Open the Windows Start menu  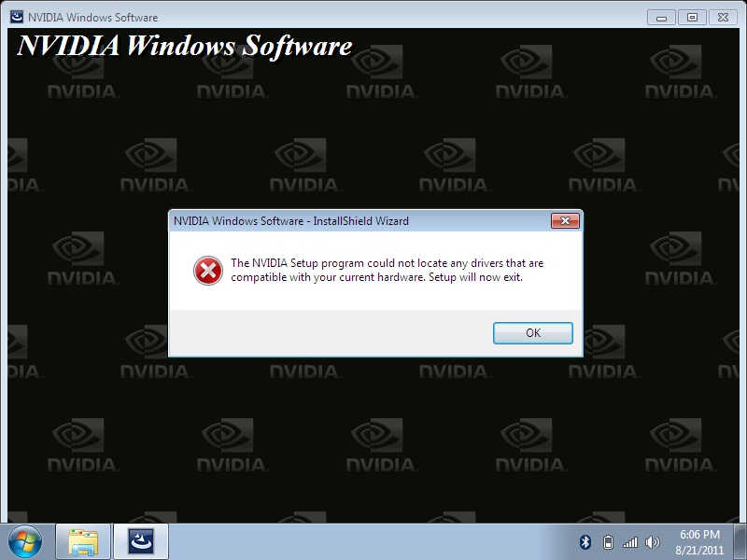click(25, 542)
